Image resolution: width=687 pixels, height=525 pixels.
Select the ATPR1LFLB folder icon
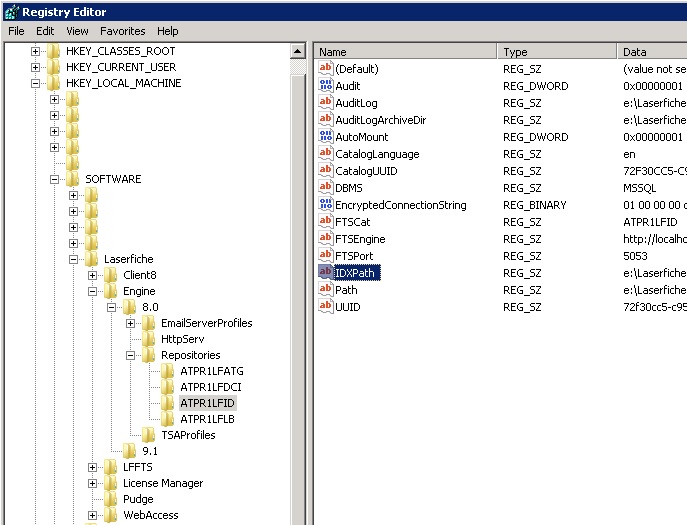(168, 419)
